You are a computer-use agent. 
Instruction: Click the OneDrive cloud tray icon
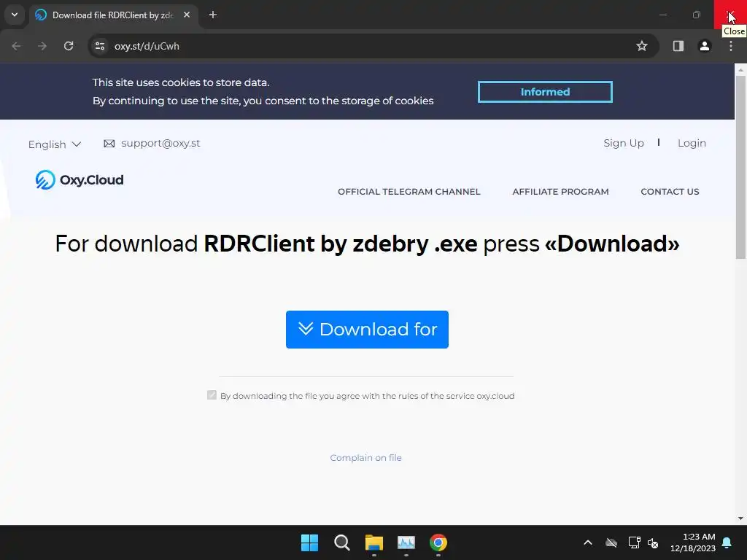611,542
